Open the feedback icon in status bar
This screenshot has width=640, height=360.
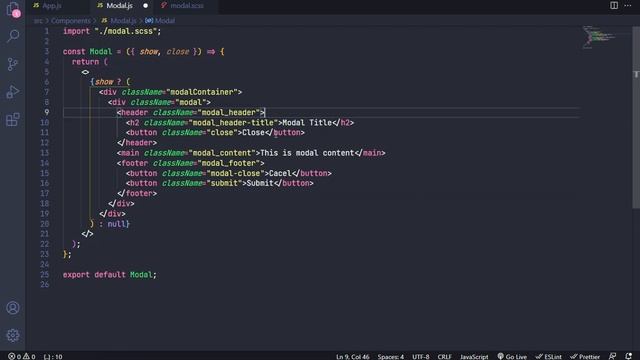pos(612,356)
